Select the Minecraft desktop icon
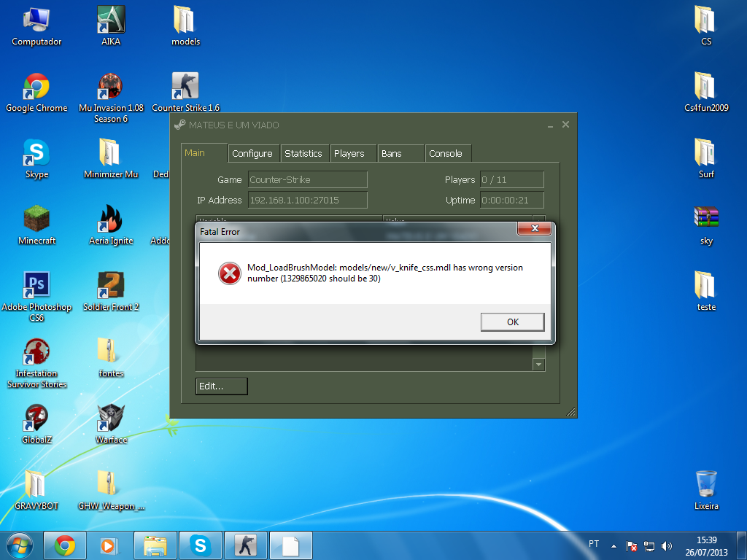 [x=36, y=220]
